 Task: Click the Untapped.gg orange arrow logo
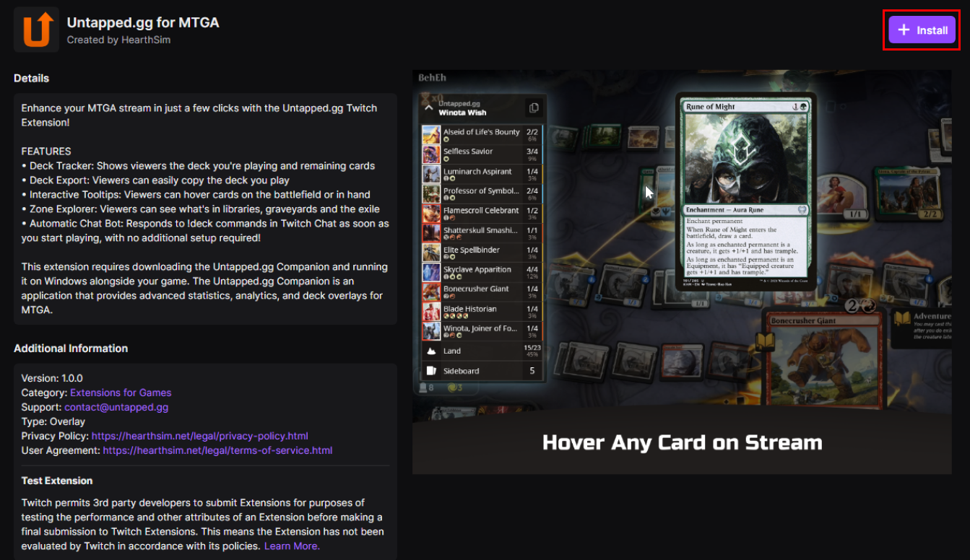[36, 30]
